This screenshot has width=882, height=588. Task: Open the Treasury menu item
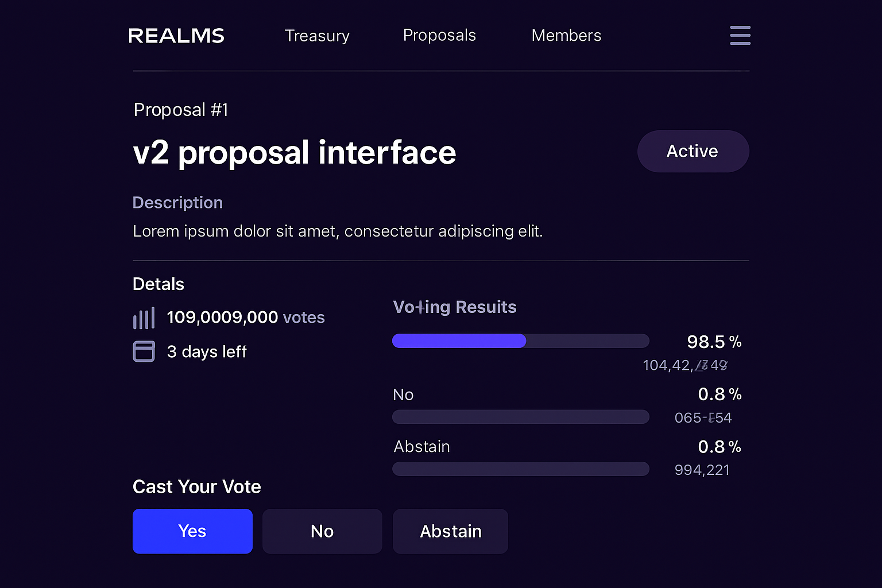317,36
